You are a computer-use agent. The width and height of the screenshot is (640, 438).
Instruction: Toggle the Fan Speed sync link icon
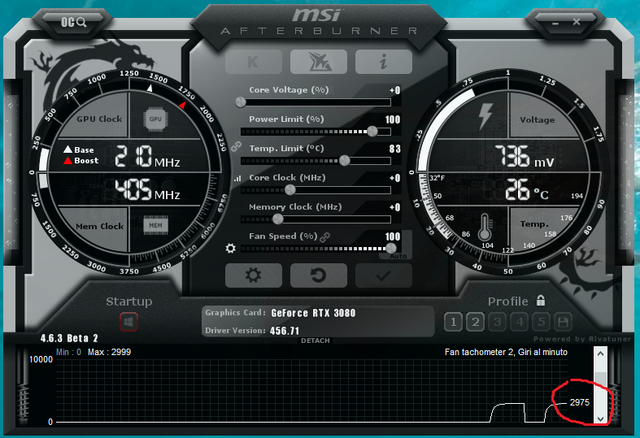click(325, 237)
